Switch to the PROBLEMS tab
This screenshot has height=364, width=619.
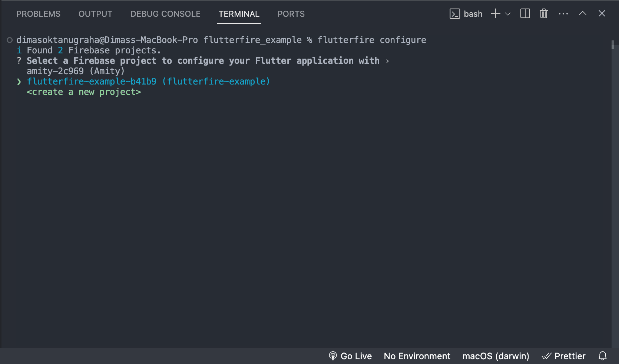click(x=38, y=14)
